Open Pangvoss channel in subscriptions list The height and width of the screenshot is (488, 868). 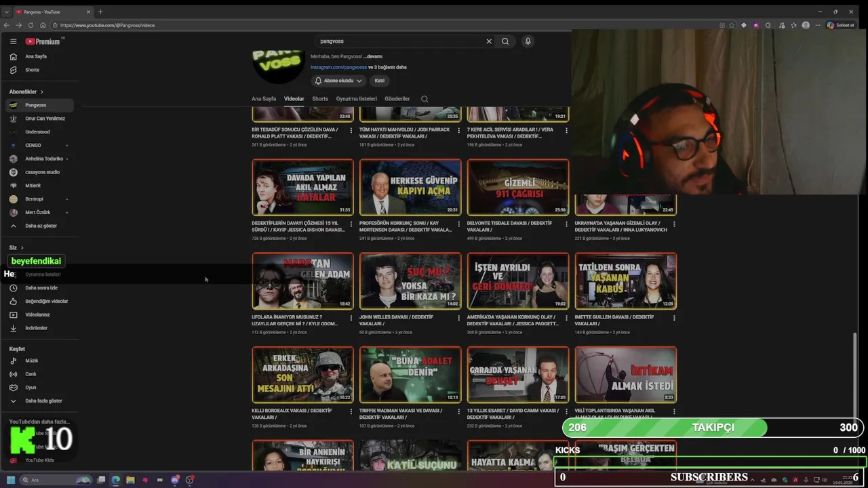(x=39, y=105)
